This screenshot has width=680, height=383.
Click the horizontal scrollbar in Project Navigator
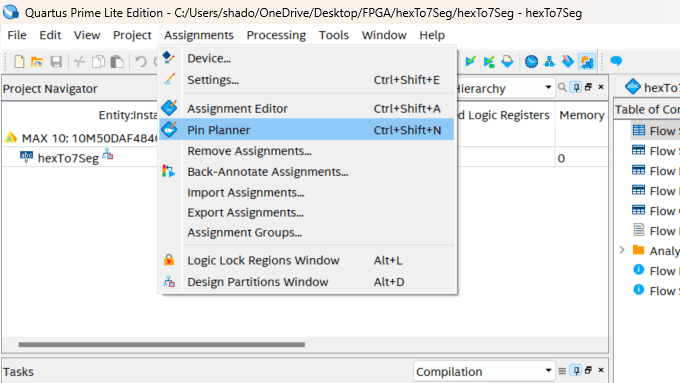161,344
